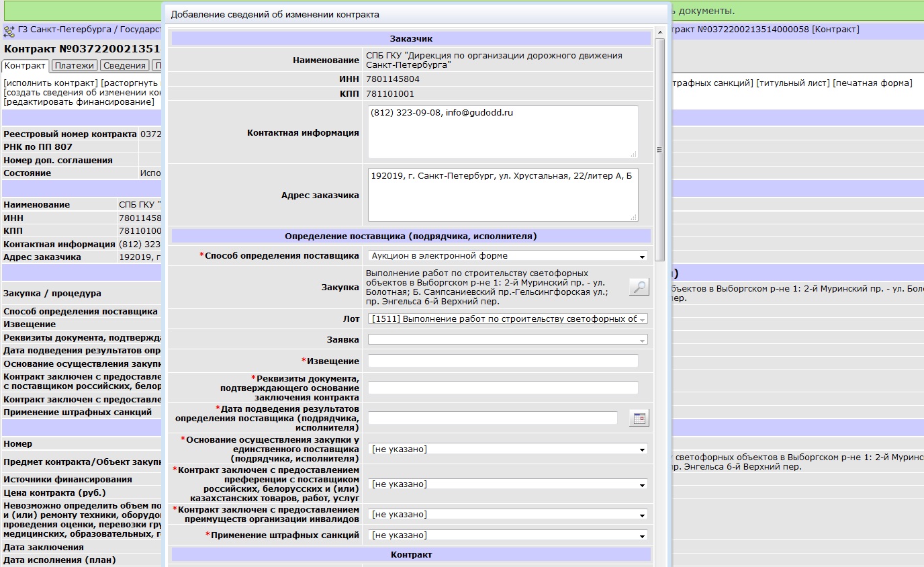Focus the Дата подведения результатов date field

point(492,418)
